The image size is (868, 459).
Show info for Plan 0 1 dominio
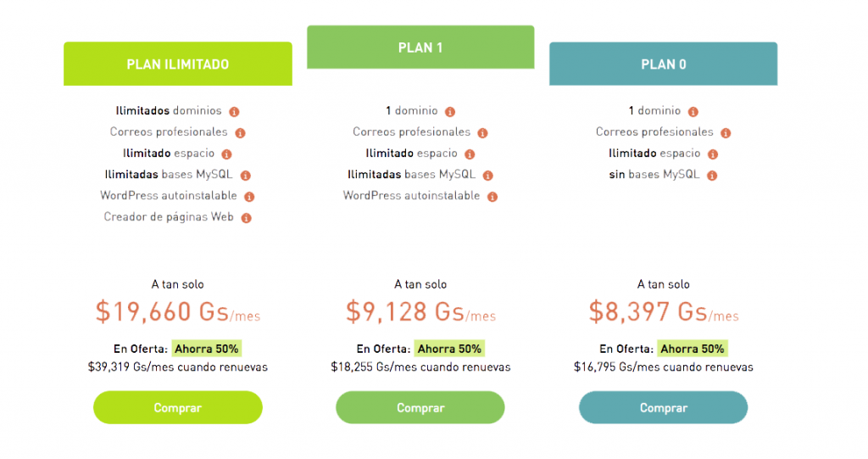tap(693, 112)
